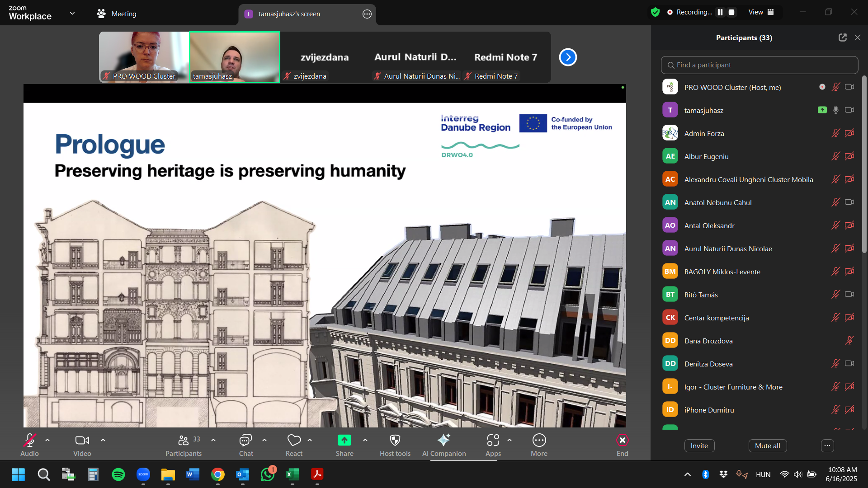Open Windows Start menu
This screenshot has width=868, height=488.
[x=19, y=474]
